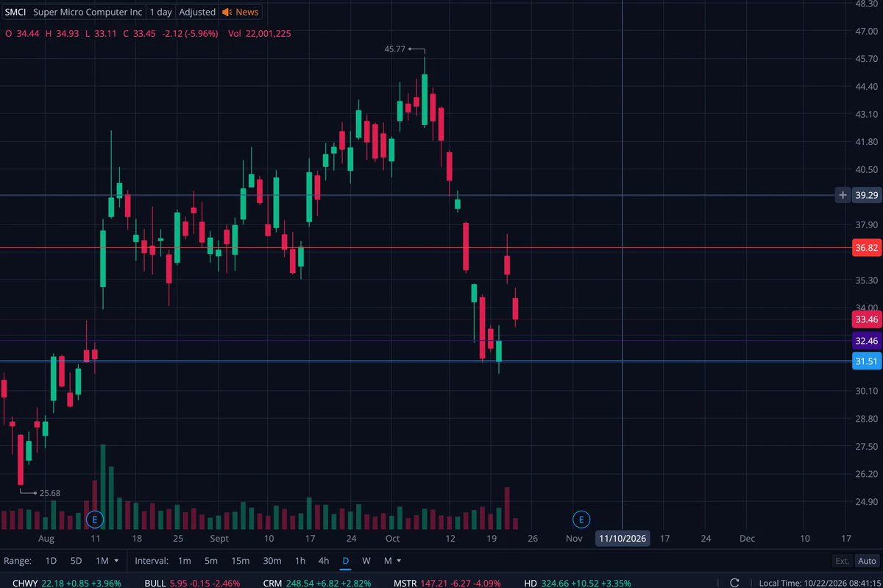883x588 pixels.
Task: Select the W weekly interval
Action: pyautogui.click(x=366, y=561)
